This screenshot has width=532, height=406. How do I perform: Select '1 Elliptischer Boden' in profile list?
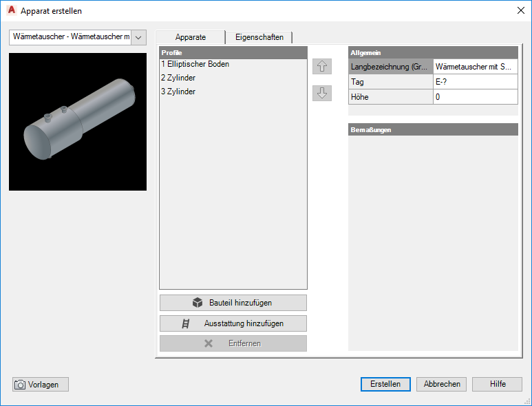[x=233, y=64]
